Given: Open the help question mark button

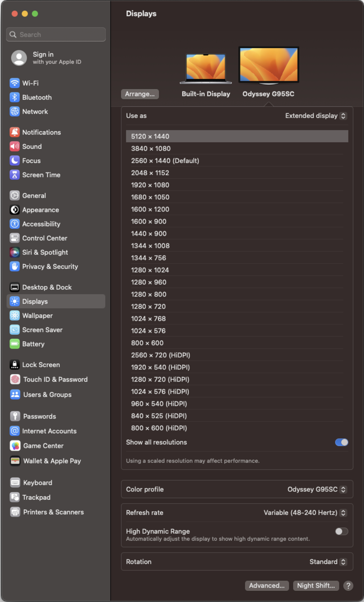Looking at the screenshot, I should [x=348, y=586].
